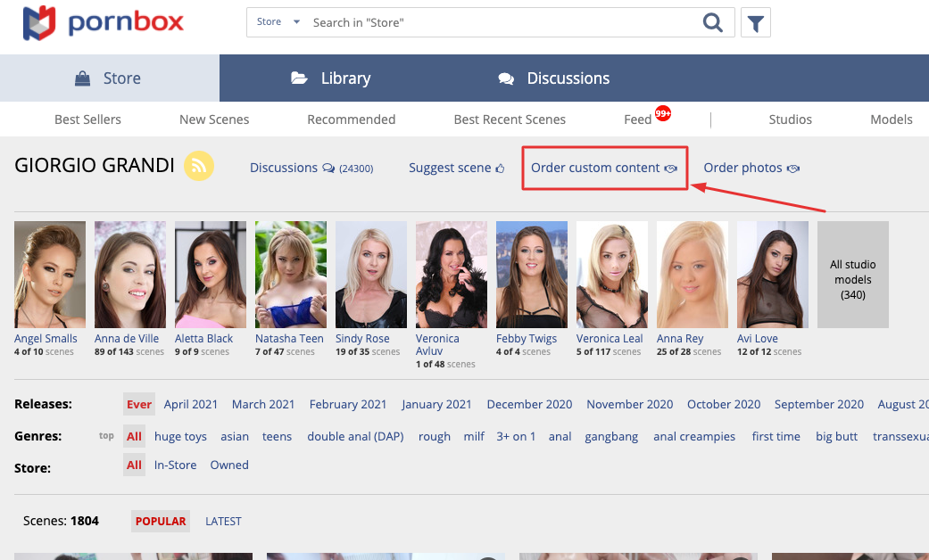This screenshot has height=560, width=929.
Task: Select the Ever releases filter
Action: 139,404
